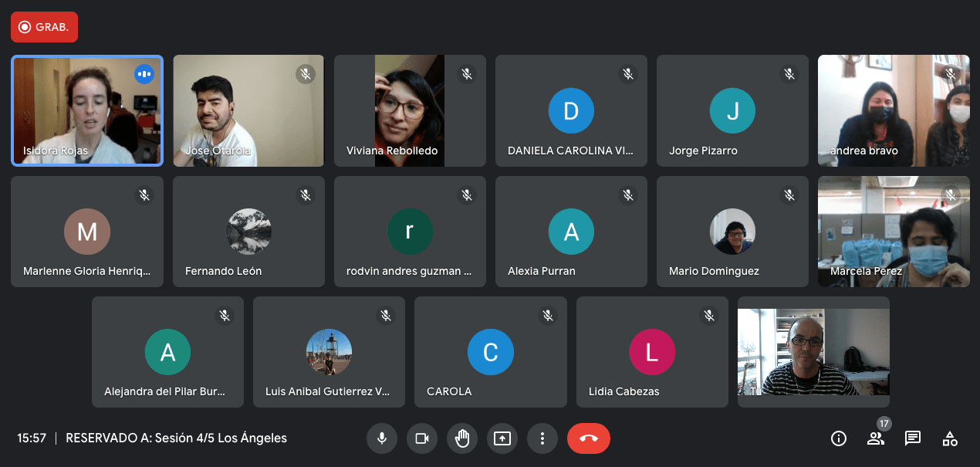Select Viviana Rebolledo video tile
This screenshot has width=980, height=467.
point(410,110)
